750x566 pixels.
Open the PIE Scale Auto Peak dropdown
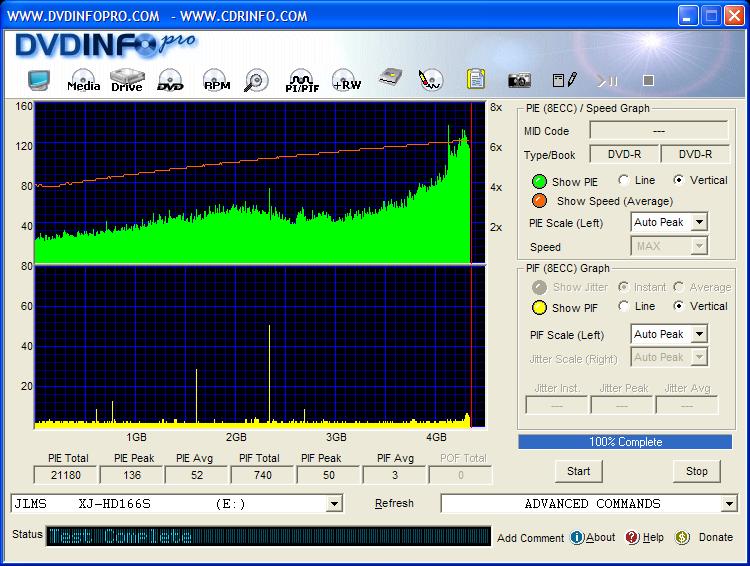pyautogui.click(x=699, y=222)
